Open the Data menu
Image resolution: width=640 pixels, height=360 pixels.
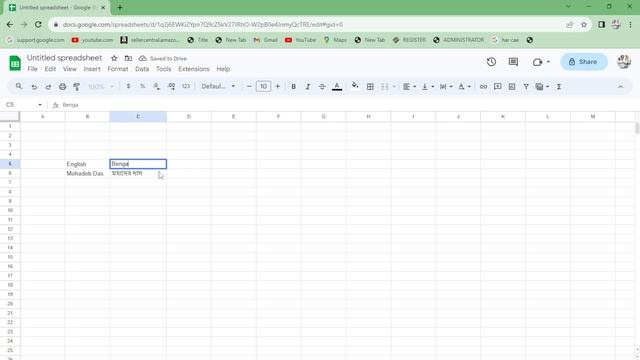142,69
